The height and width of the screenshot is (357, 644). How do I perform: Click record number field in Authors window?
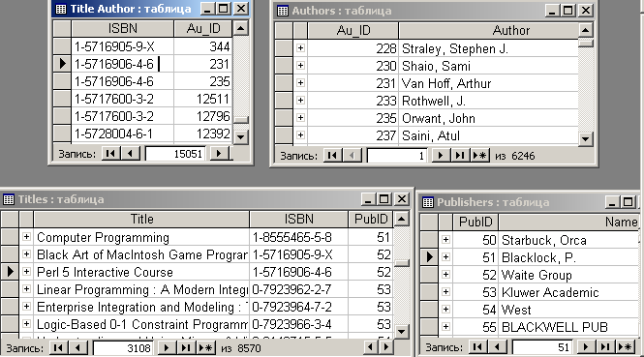[x=397, y=156]
